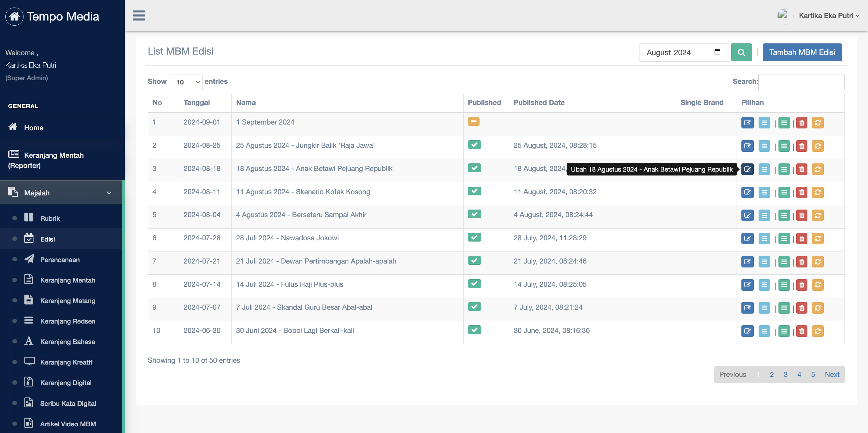Open Kartika Eka Putri user dropdown
The width and height of the screenshot is (868, 433).
829,15
